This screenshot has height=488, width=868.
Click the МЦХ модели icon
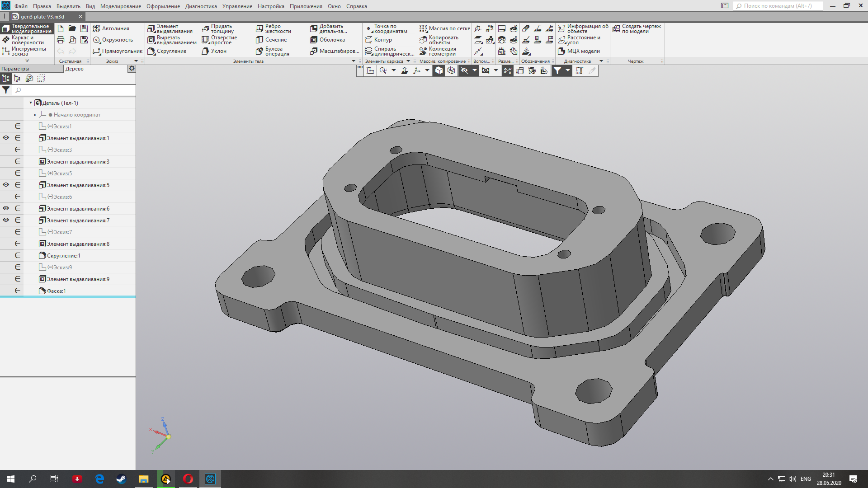point(561,51)
